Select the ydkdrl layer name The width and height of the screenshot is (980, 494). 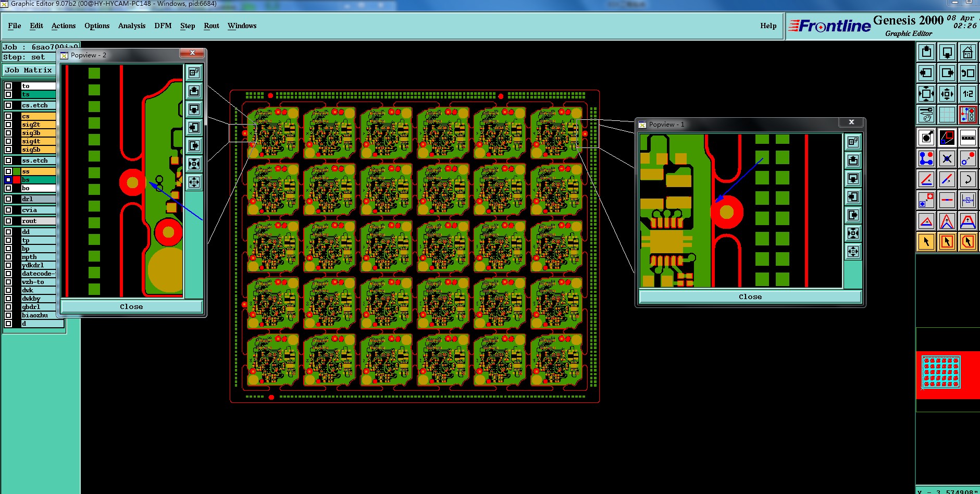[38, 265]
